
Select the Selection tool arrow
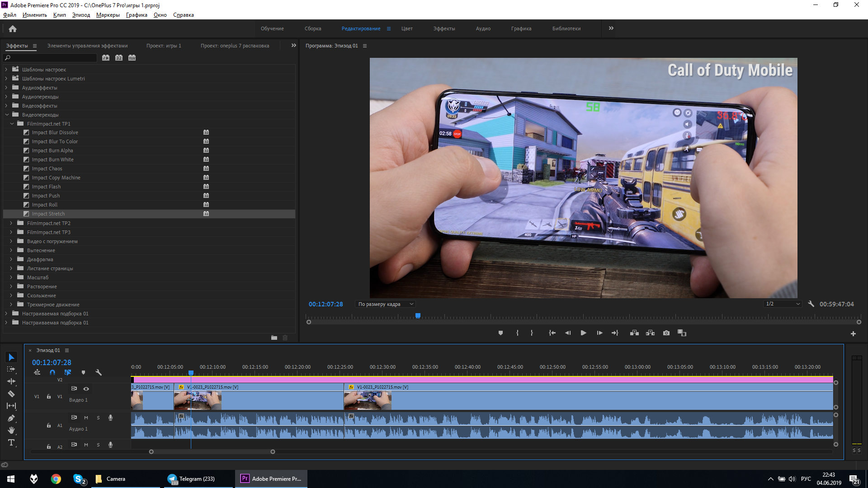(11, 357)
